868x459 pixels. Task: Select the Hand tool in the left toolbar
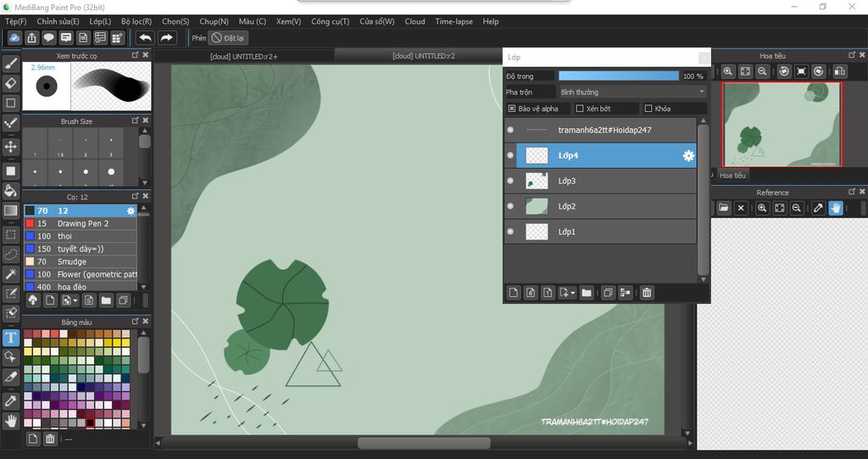point(10,422)
